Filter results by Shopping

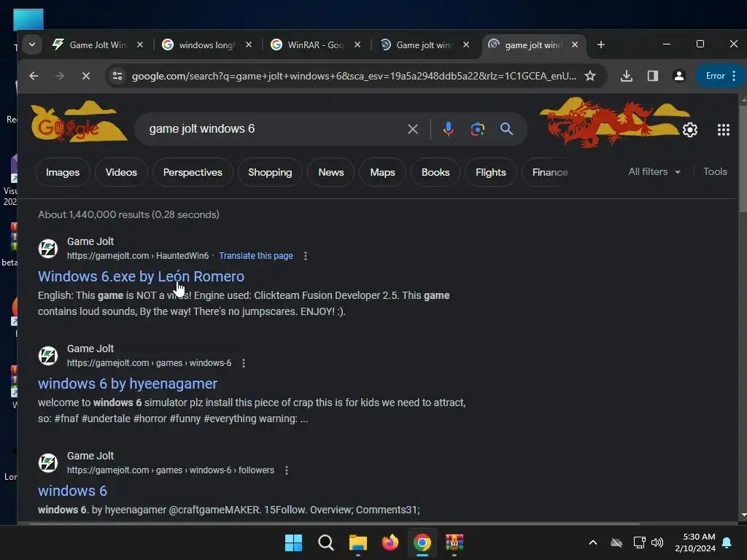click(x=270, y=172)
